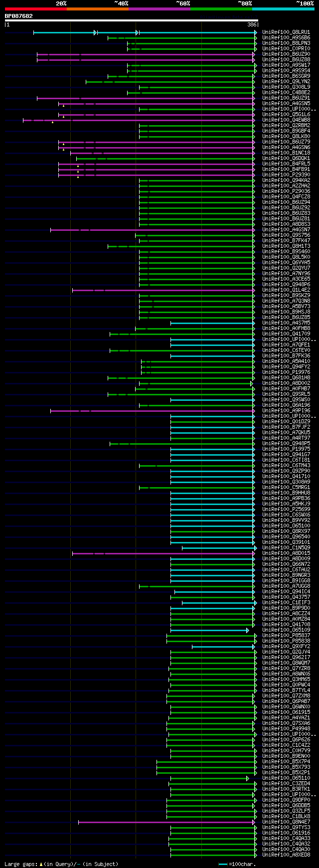Click the red 20% identity legend segment

35,8
